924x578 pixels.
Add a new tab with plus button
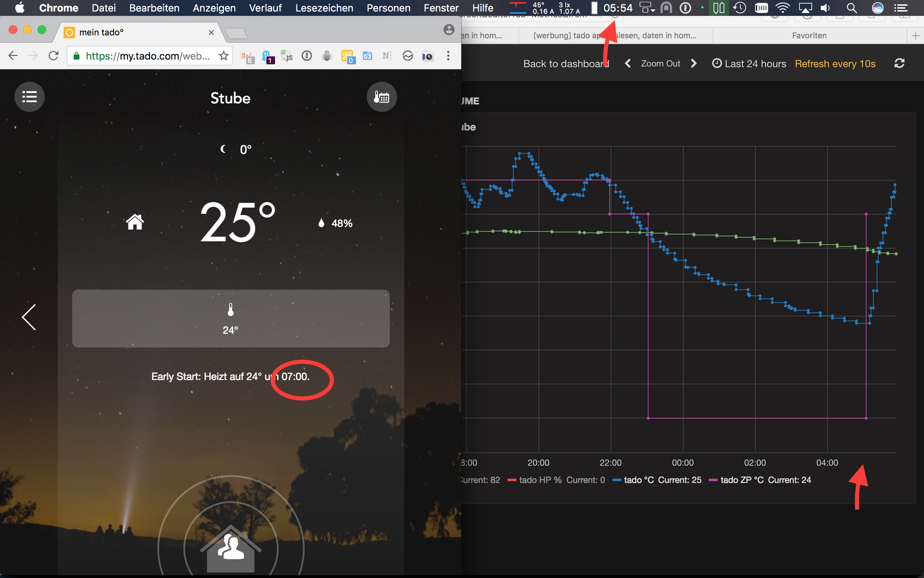(915, 35)
